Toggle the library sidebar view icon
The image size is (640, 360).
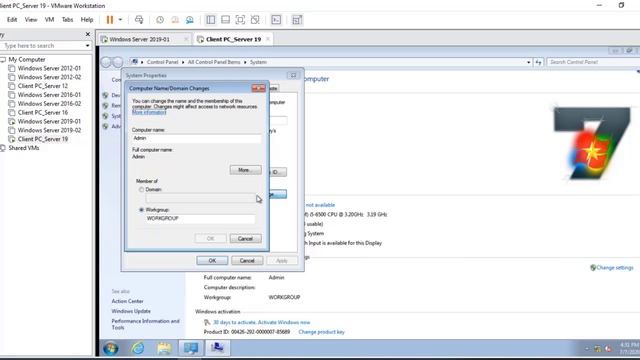coord(211,20)
